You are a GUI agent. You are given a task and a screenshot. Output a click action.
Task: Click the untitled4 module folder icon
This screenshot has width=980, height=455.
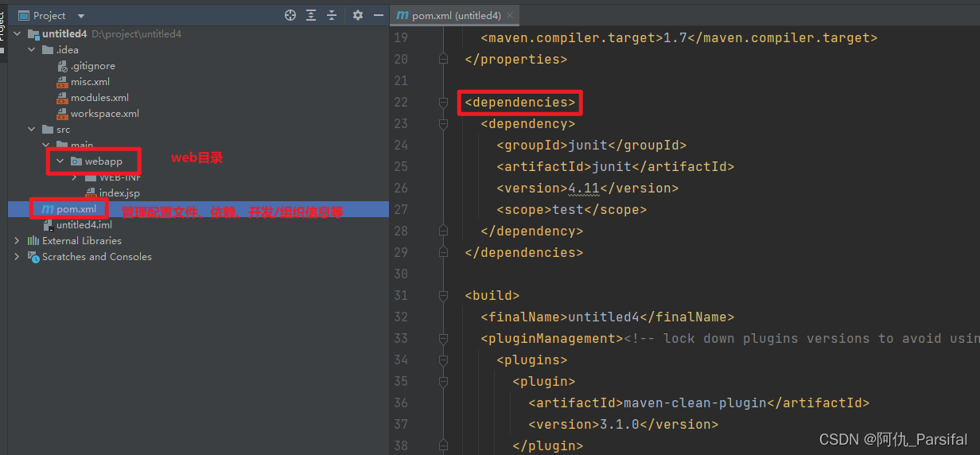click(x=33, y=34)
